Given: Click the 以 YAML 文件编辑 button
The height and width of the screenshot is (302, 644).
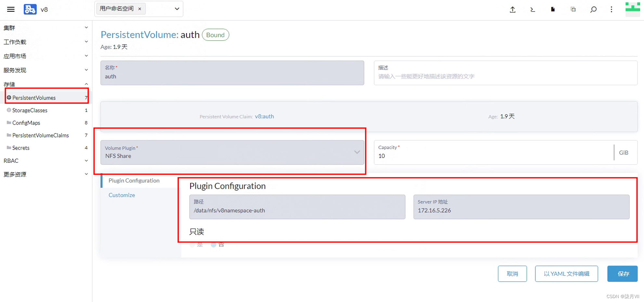Looking at the screenshot, I should 566,274.
